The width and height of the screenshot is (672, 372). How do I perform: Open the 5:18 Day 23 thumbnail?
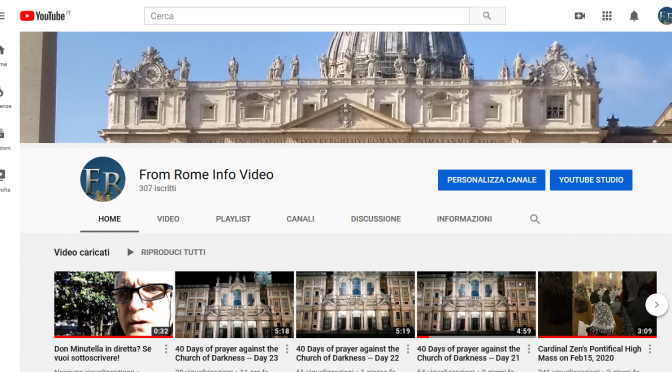click(x=234, y=304)
